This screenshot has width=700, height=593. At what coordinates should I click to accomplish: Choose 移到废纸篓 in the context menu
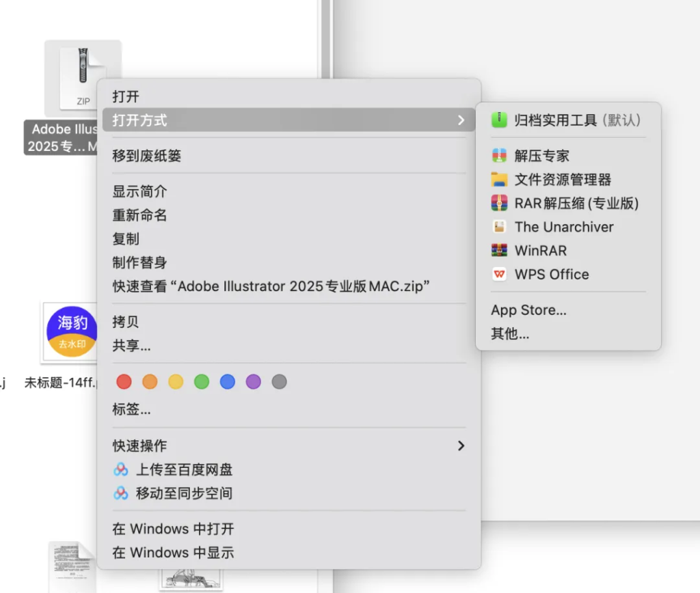pyautogui.click(x=288, y=156)
